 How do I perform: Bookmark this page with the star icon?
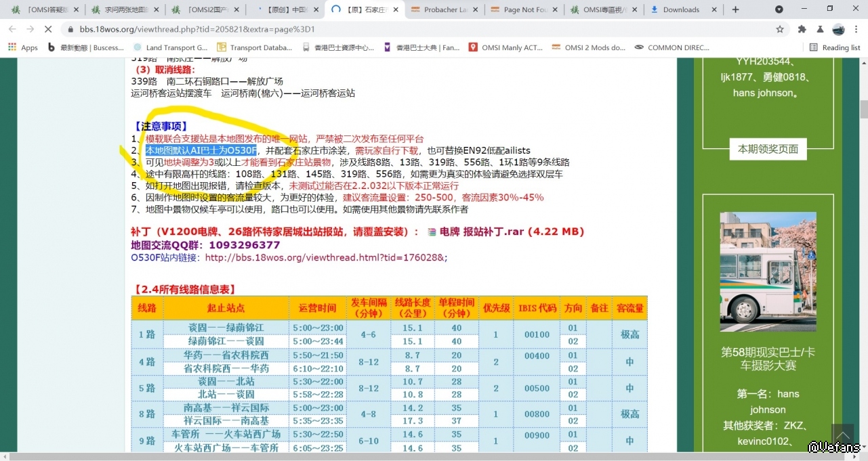[x=780, y=30]
